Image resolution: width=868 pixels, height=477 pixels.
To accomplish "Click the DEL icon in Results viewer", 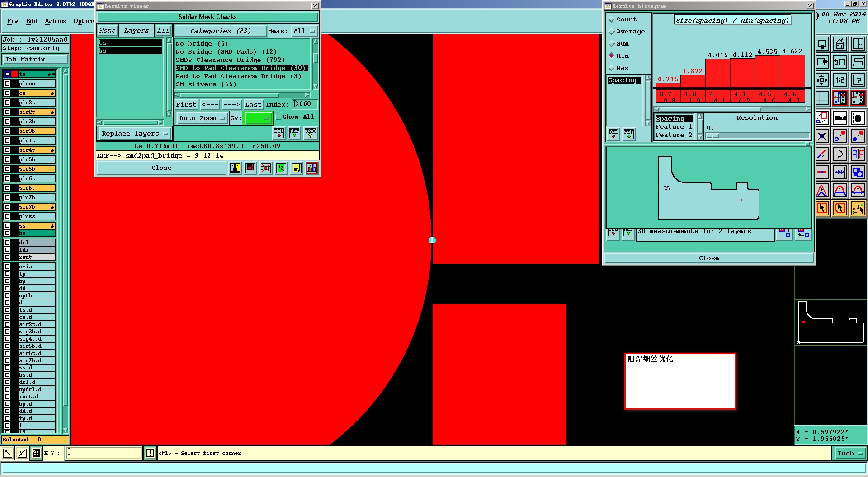I will point(279,133).
